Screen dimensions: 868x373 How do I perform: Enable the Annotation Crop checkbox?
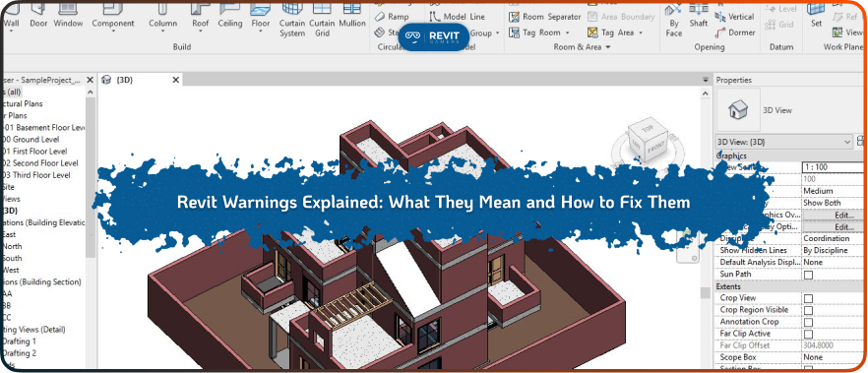808,322
